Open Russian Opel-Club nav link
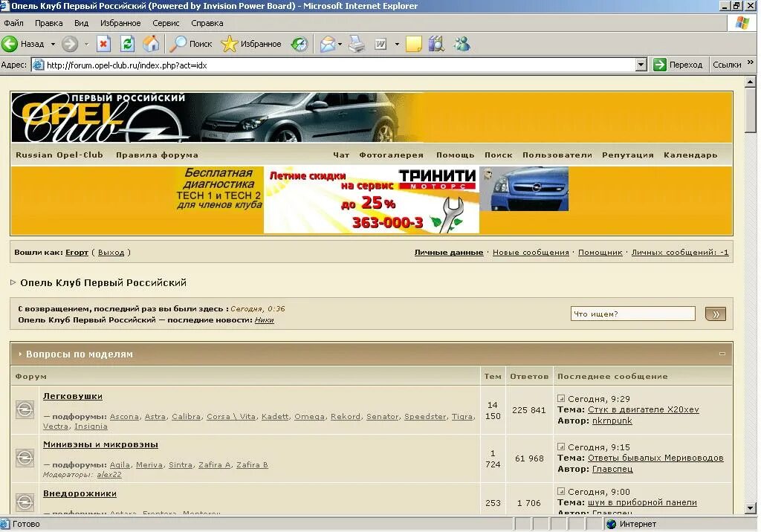The height and width of the screenshot is (532, 761). [59, 155]
